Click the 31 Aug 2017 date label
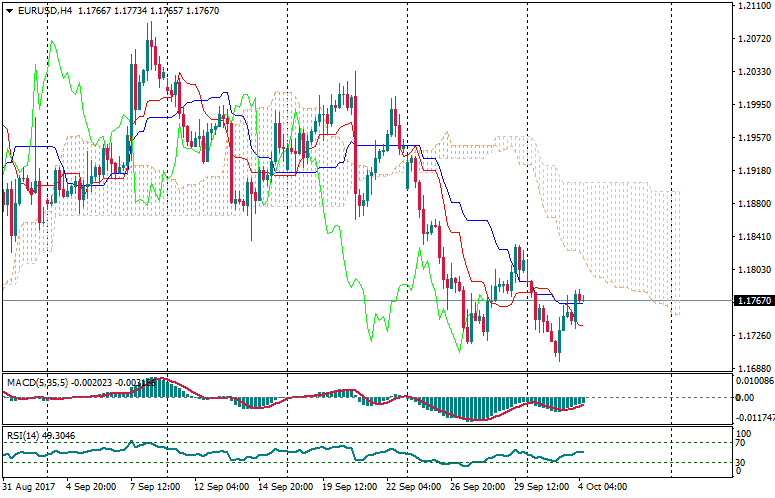Image resolution: width=775 pixels, height=498 pixels. [x=26, y=487]
